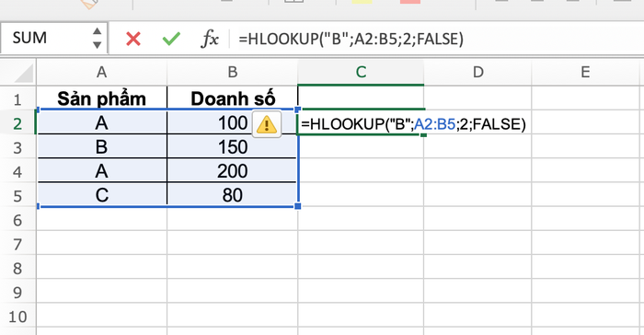The height and width of the screenshot is (335, 644).
Task: Select row 1 header
Action: point(17,99)
